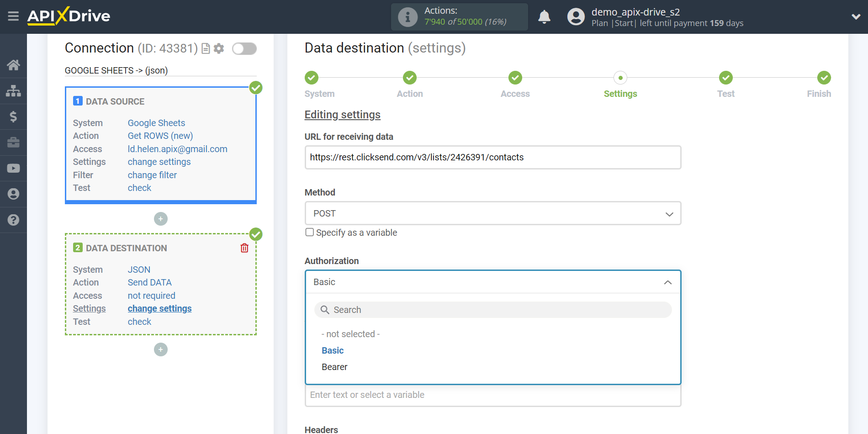Viewport: 868px width, 434px height.
Task: Click the DATA SOURCE block title
Action: point(115,101)
